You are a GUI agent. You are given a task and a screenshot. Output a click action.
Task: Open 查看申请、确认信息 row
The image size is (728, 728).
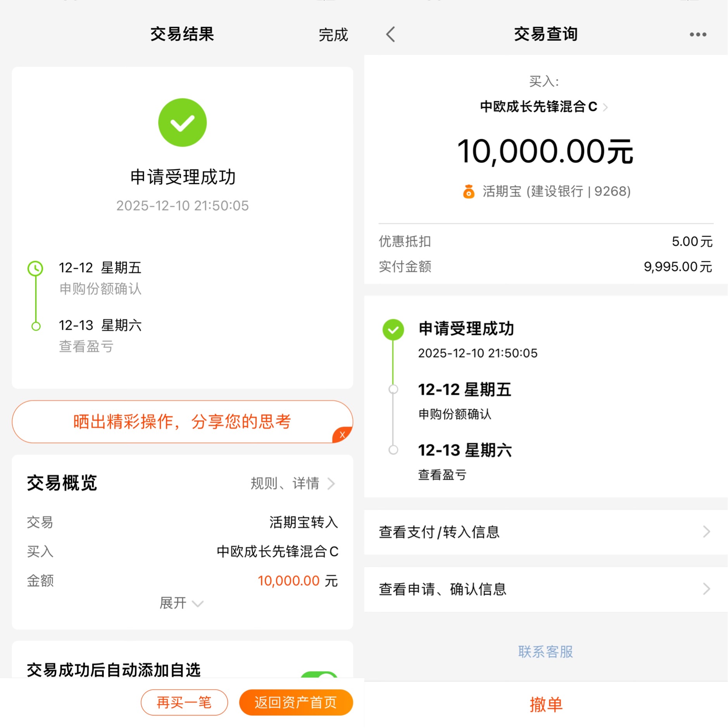coord(546,589)
